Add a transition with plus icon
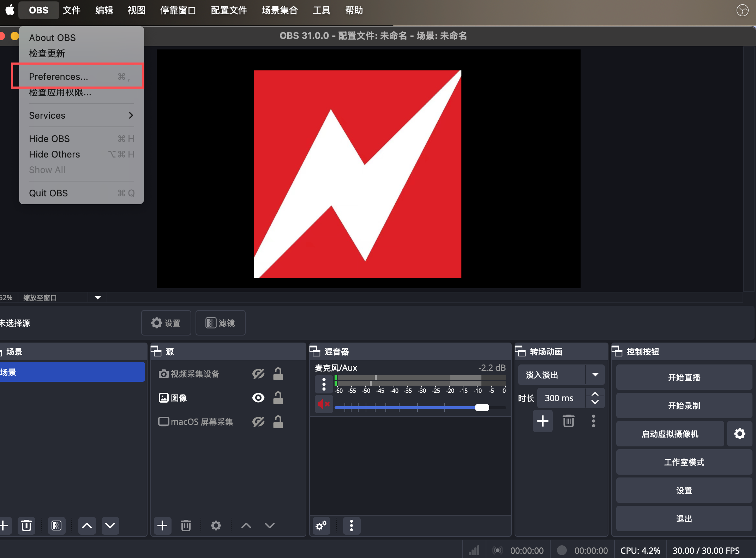 [542, 421]
